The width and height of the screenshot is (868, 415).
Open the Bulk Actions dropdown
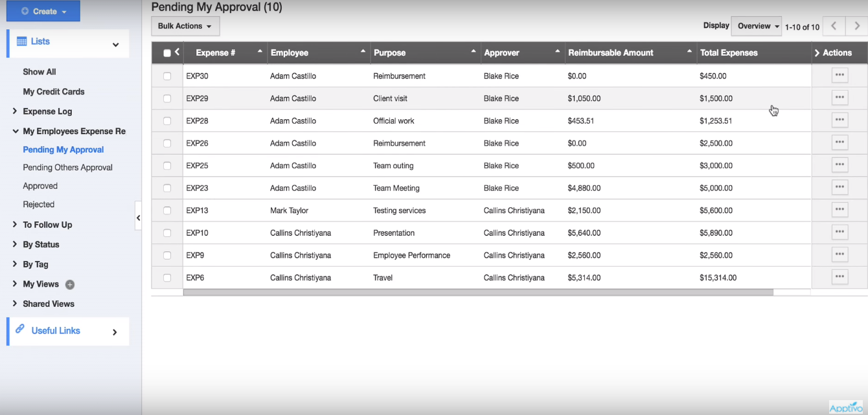point(185,26)
